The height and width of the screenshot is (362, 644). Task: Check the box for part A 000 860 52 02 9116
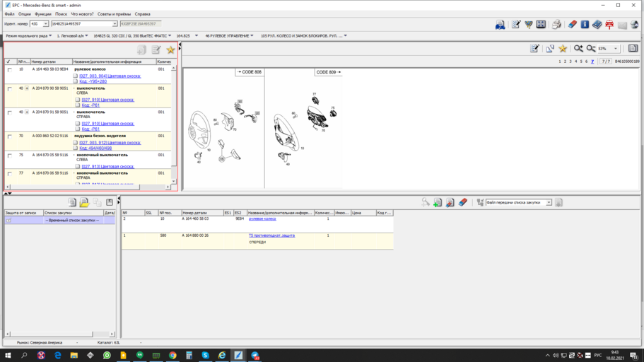[10, 136]
